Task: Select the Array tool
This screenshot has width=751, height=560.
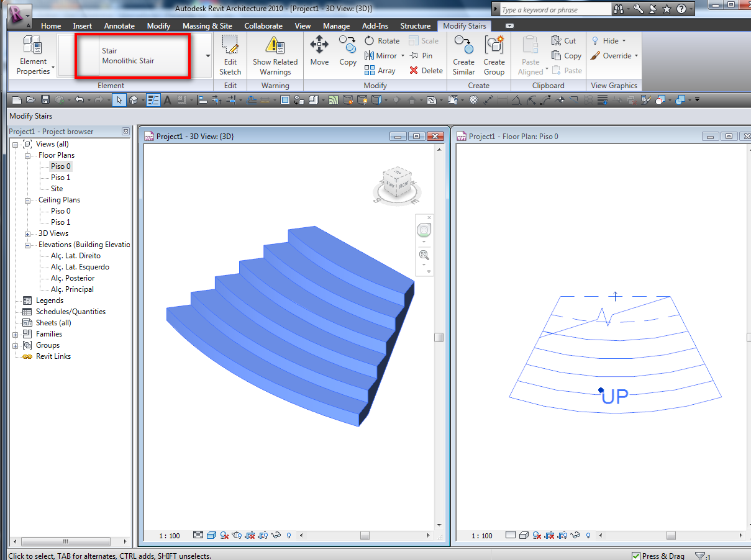Action: click(x=380, y=70)
